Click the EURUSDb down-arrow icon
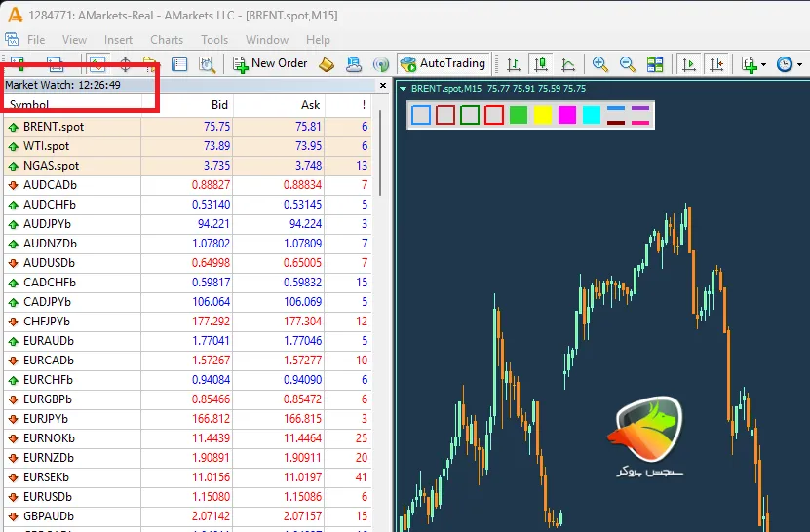Image resolution: width=810 pixels, height=532 pixels. (x=14, y=497)
